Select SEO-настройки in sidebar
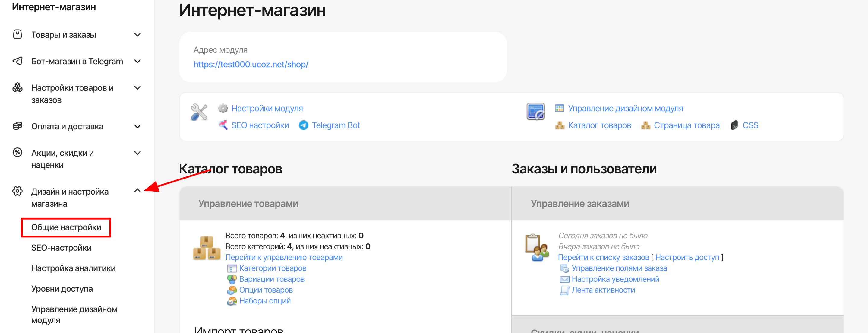Screen dimensions: 868x333 (61, 248)
